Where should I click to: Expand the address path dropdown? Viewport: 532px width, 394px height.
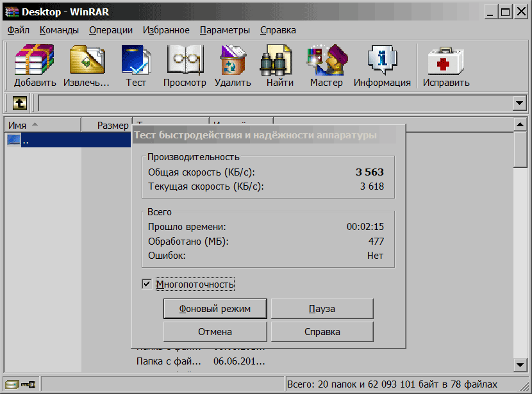click(x=519, y=103)
